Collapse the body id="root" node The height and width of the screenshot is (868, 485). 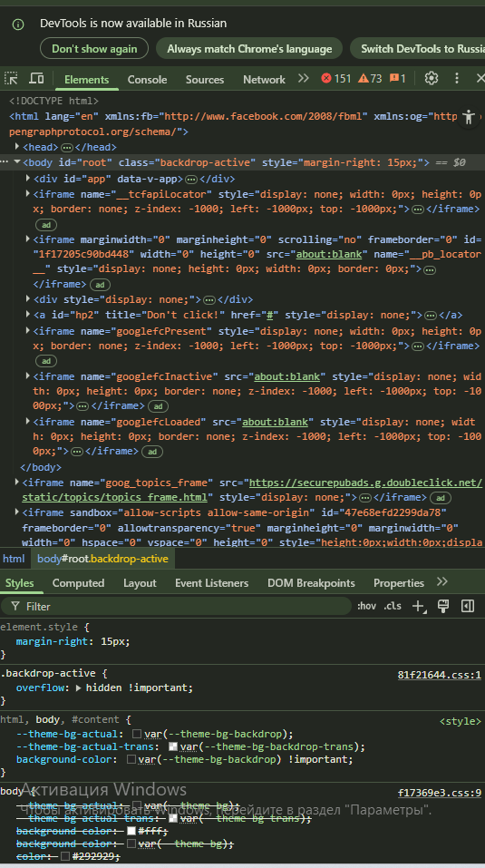17,162
